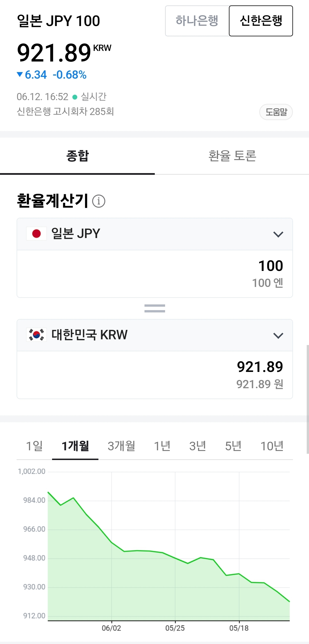Open the 종합 tab
The width and height of the screenshot is (309, 644).
(x=77, y=156)
